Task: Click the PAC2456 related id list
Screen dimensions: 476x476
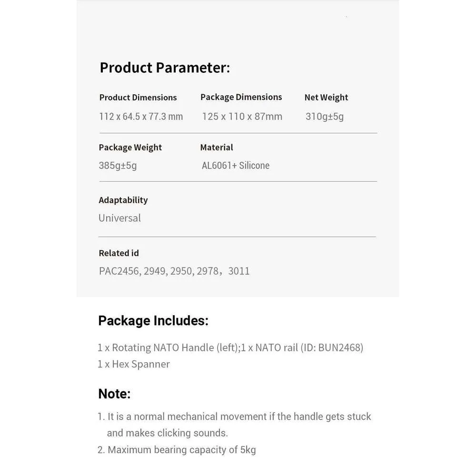Action: click(x=174, y=271)
